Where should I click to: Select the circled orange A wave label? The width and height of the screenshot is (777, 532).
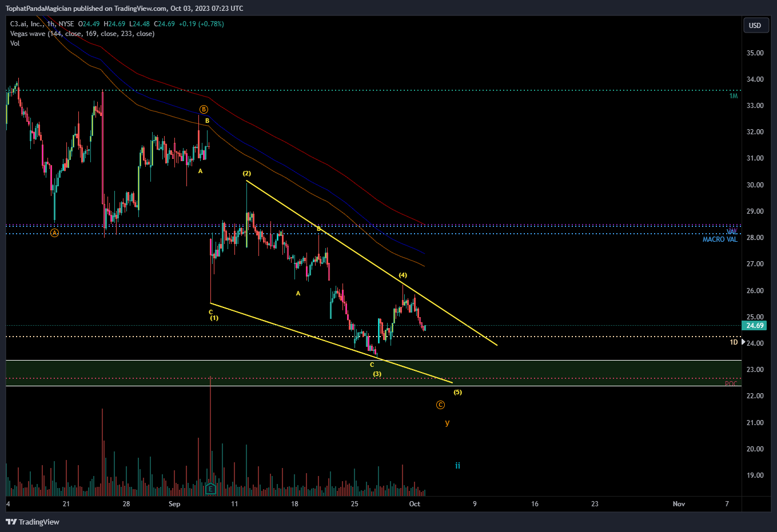(x=54, y=233)
